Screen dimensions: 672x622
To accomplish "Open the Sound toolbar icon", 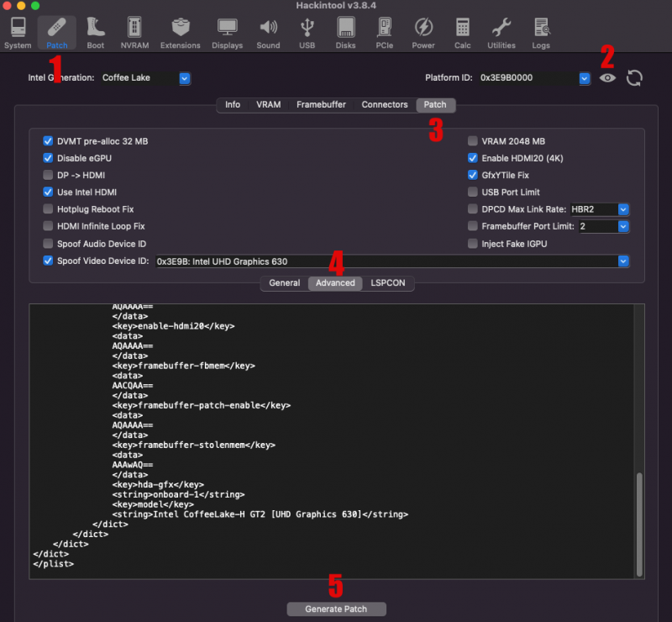I will 268,33.
